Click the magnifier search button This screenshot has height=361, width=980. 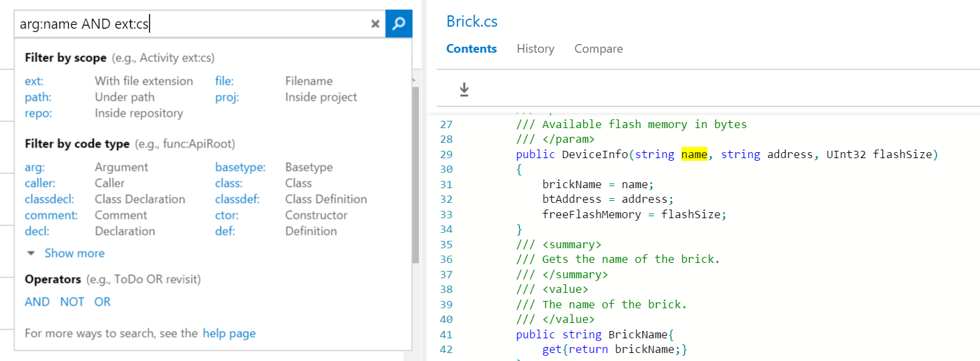pyautogui.click(x=399, y=24)
